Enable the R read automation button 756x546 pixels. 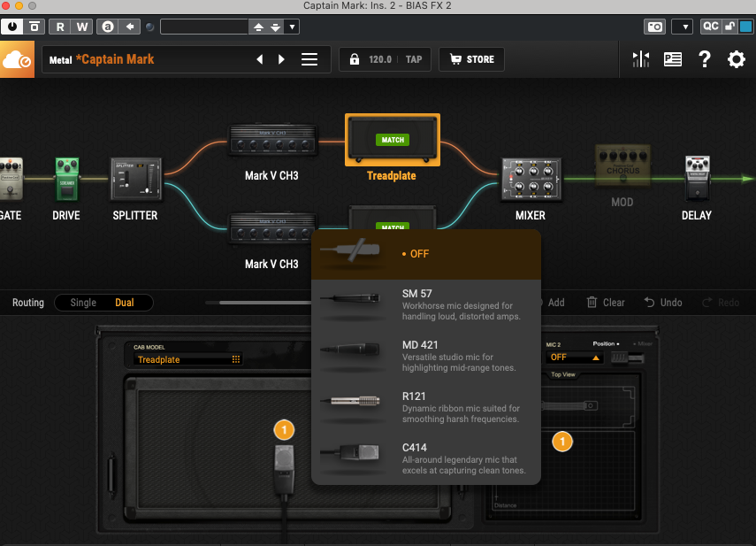[x=60, y=27]
